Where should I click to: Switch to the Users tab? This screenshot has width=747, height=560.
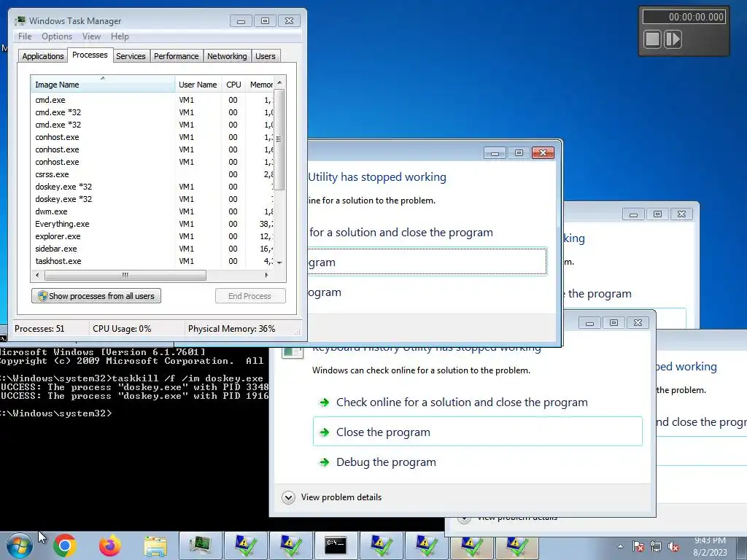pyautogui.click(x=265, y=55)
